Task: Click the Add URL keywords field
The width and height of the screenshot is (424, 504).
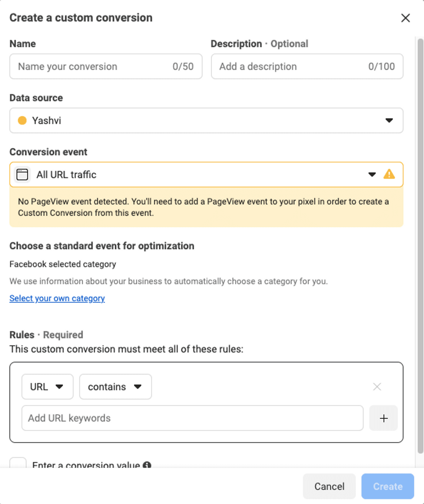Action: click(x=192, y=418)
